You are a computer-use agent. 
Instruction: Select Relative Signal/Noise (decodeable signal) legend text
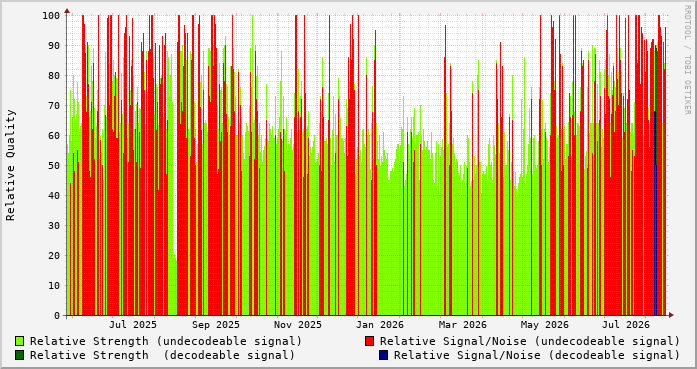537,355
